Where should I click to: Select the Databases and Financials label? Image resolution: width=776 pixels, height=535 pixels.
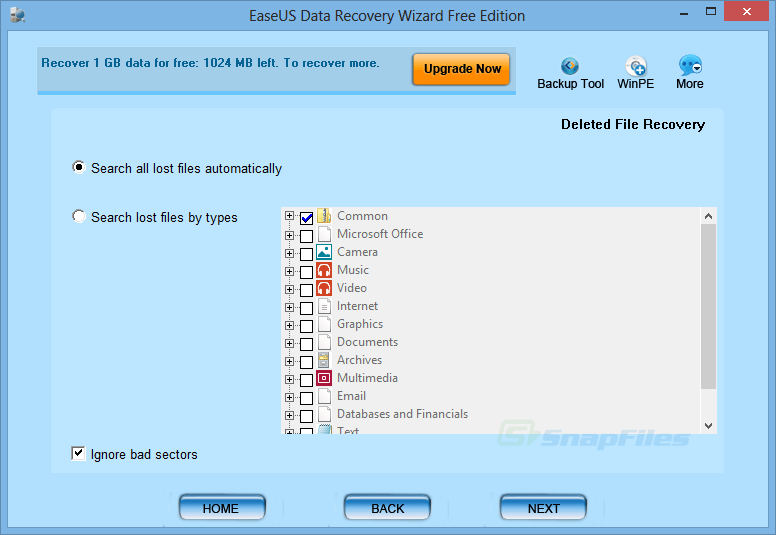click(x=402, y=414)
